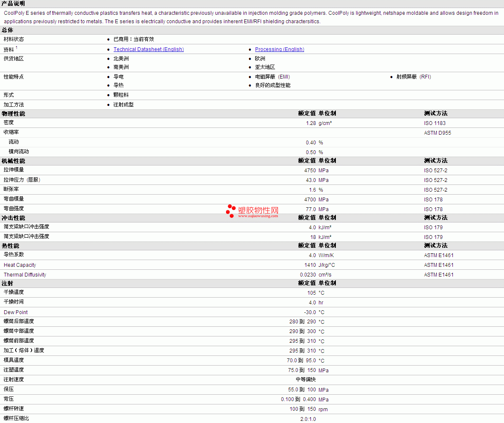Select the dew point value -30.0
Viewport: 504px width, 423px height.
tap(310, 312)
